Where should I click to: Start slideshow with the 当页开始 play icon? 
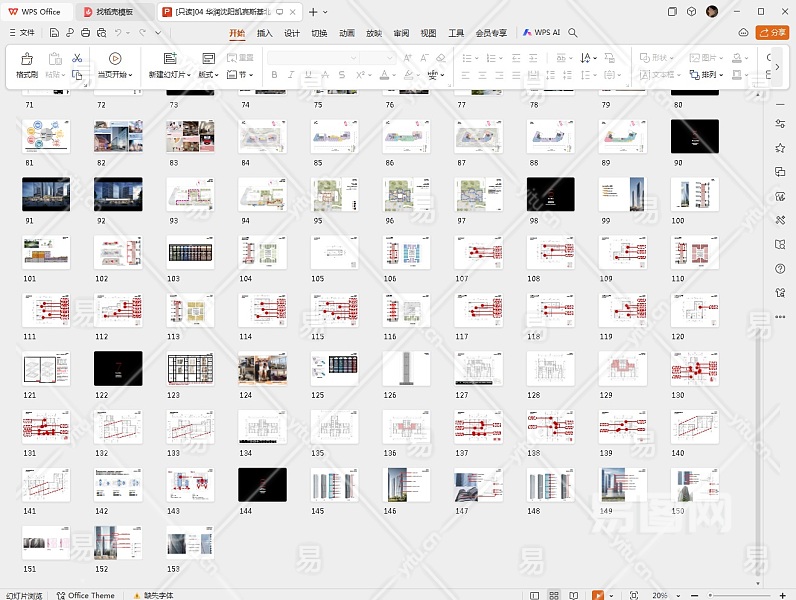(115, 59)
